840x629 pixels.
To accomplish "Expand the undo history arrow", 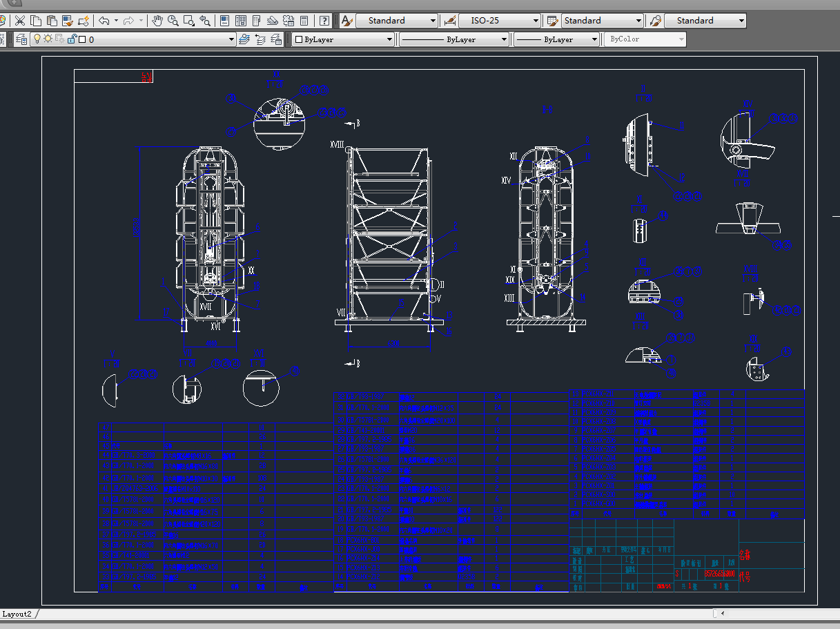I will point(115,21).
